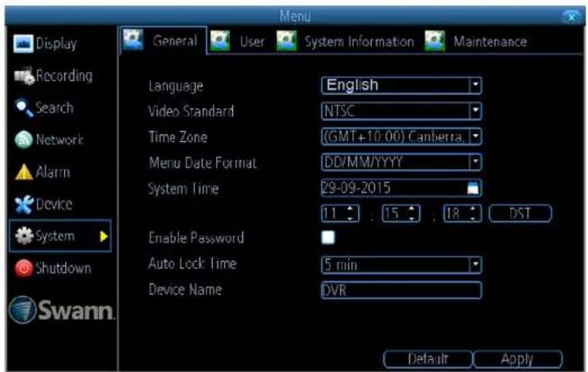Viewport: 588px width, 372px height.
Task: Click the hours stepper showing 11
Action: [340, 214]
